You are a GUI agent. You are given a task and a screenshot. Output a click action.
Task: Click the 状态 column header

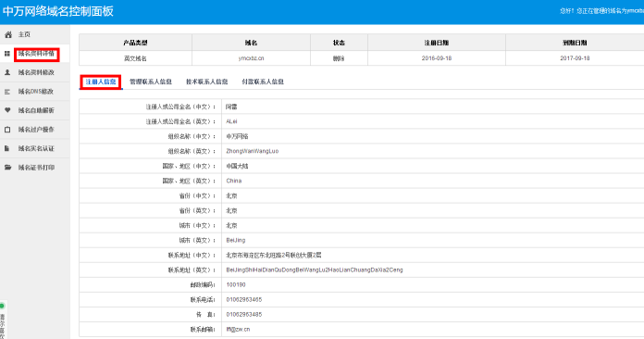pyautogui.click(x=339, y=43)
